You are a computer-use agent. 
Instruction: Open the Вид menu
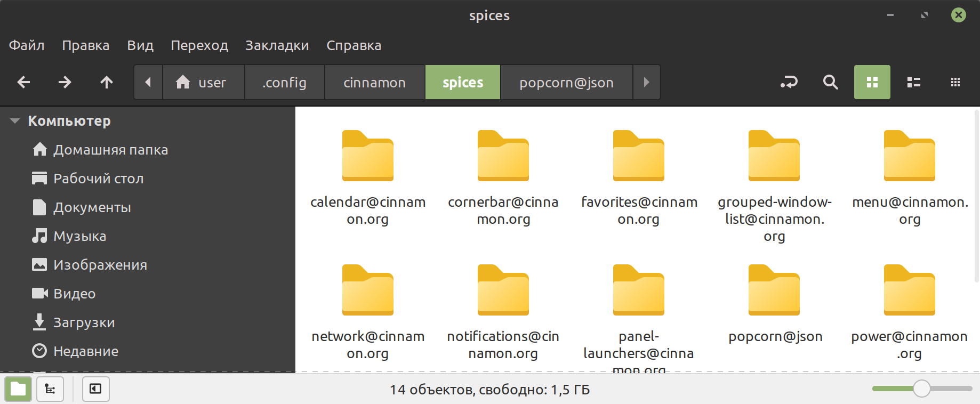point(140,45)
